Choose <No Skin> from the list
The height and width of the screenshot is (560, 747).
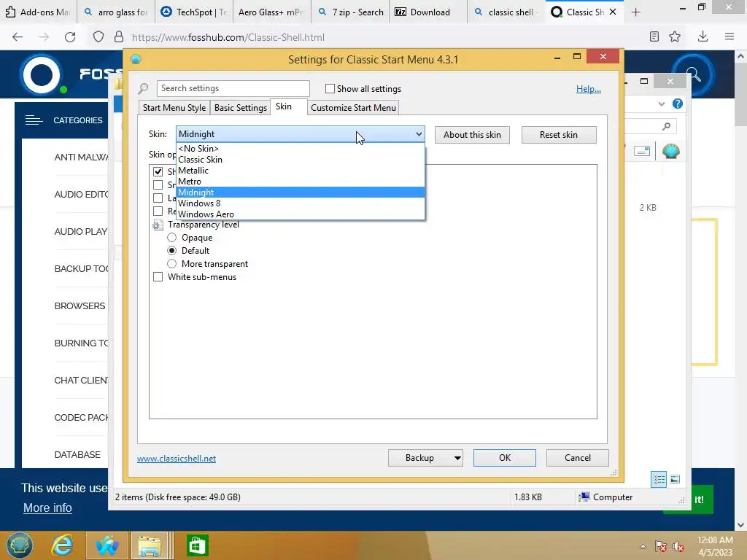pyautogui.click(x=300, y=149)
